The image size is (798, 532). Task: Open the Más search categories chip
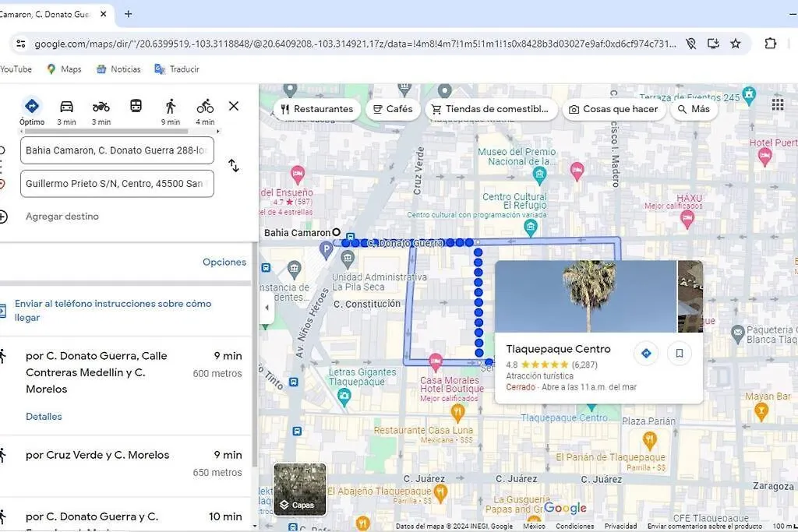(x=694, y=109)
